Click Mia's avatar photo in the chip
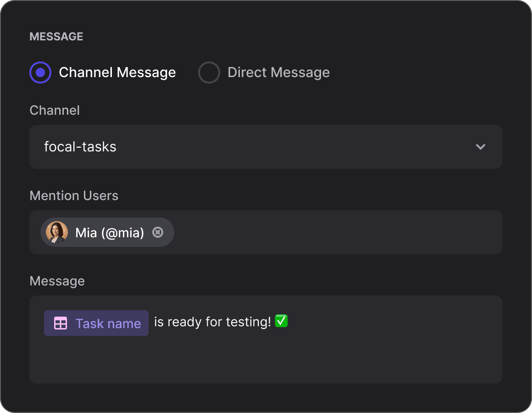Image resolution: width=532 pixels, height=413 pixels. tap(57, 233)
